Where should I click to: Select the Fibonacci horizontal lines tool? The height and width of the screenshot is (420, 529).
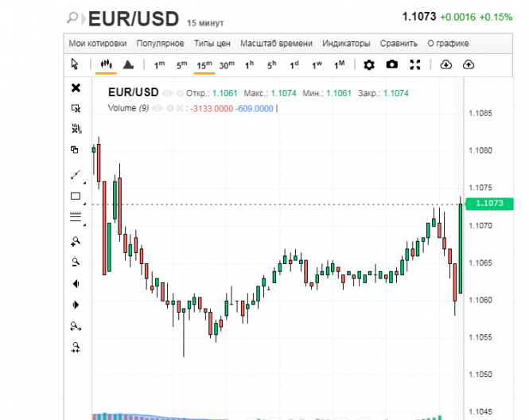tap(76, 216)
